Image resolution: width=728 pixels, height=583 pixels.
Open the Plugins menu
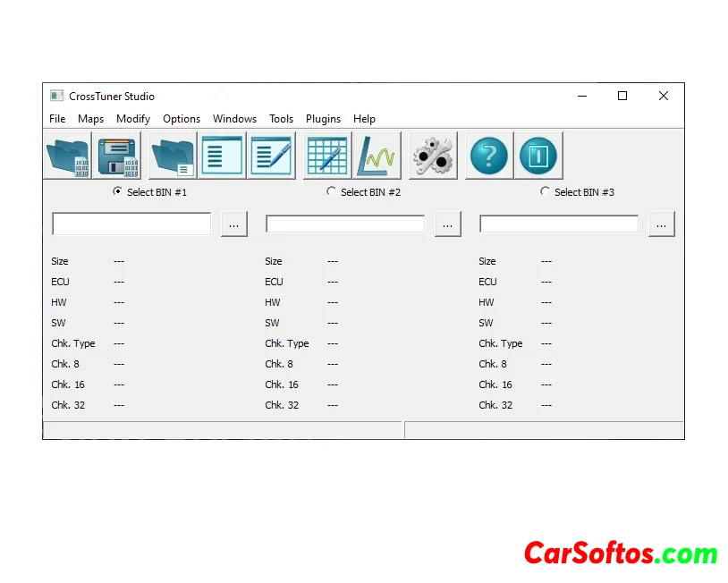coord(323,119)
